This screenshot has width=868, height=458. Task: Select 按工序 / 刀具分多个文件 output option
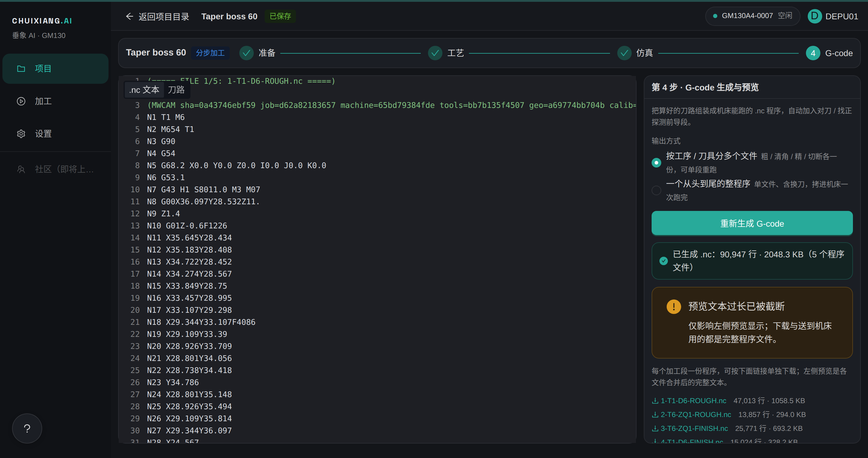coord(656,163)
